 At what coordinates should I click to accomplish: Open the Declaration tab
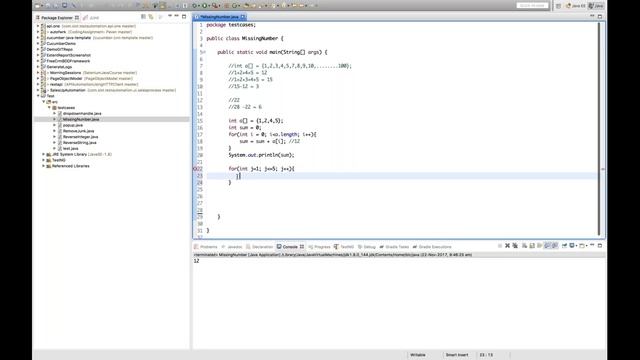(259, 247)
